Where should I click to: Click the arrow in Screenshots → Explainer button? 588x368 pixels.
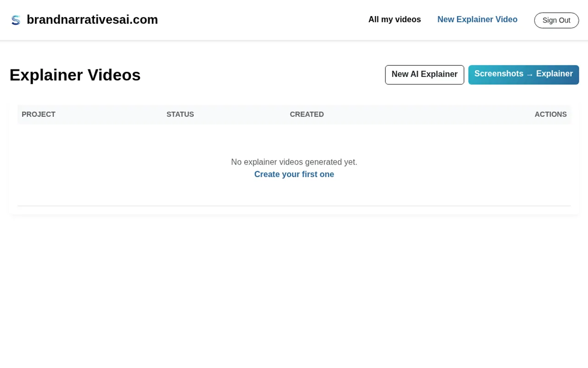tap(530, 75)
